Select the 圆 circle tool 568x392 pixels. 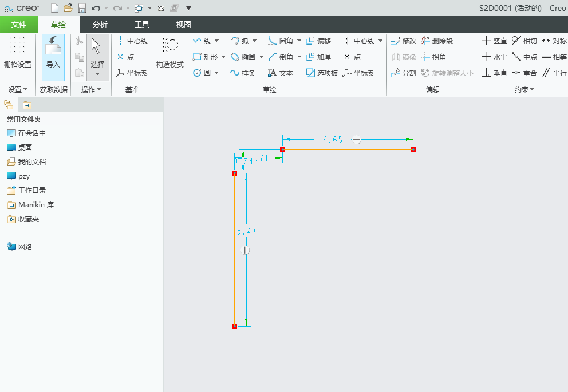point(202,73)
